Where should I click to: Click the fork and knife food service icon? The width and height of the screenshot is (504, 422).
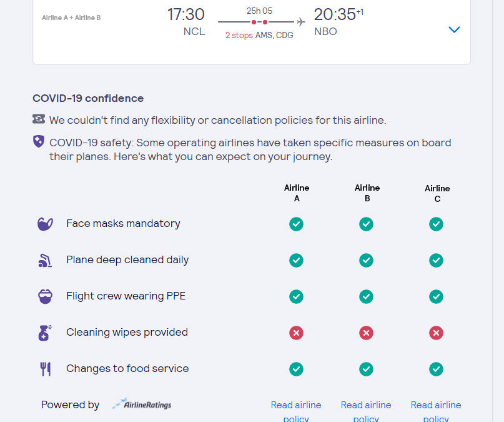(46, 369)
